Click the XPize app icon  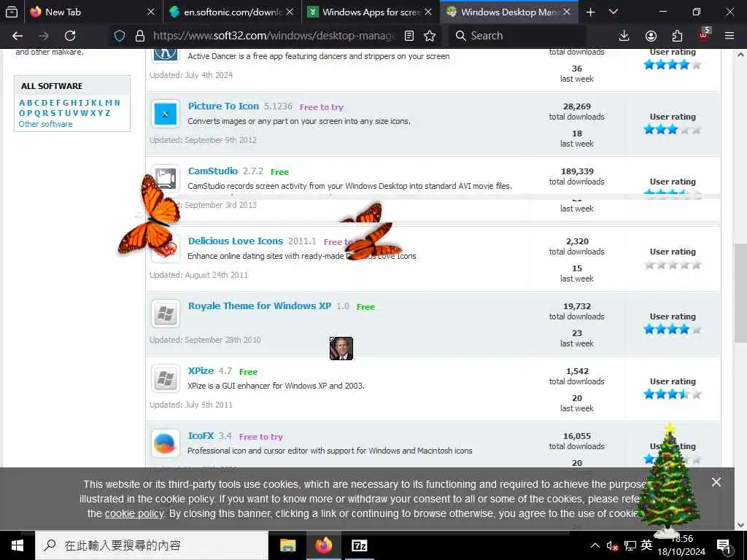[166, 378]
